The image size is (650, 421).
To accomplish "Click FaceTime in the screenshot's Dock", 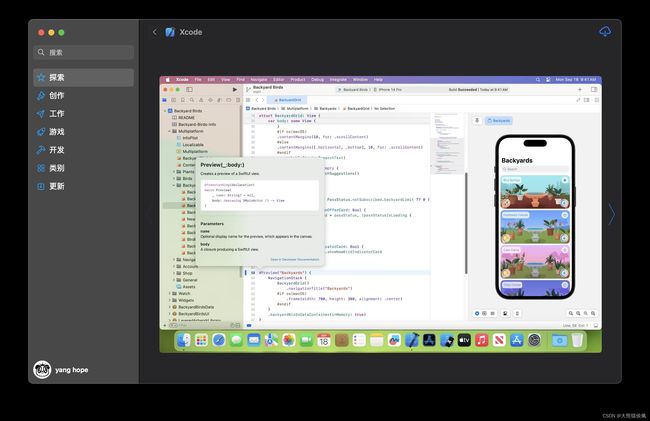I will click(306, 341).
